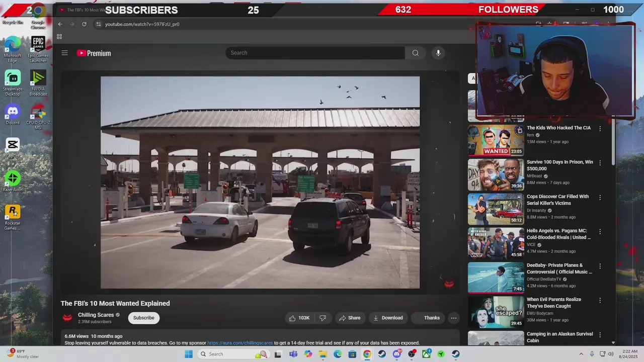Click the taskbar Search box
Image resolution: width=644 pixels, height=362 pixels.
[x=233, y=354]
